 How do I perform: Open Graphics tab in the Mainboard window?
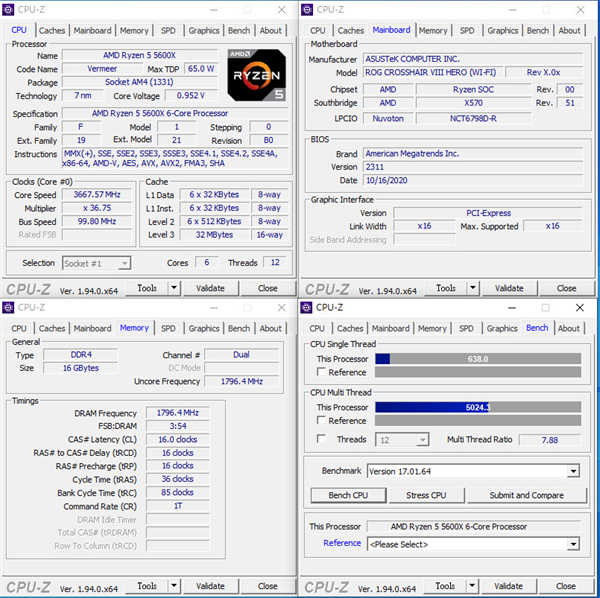[x=502, y=31]
